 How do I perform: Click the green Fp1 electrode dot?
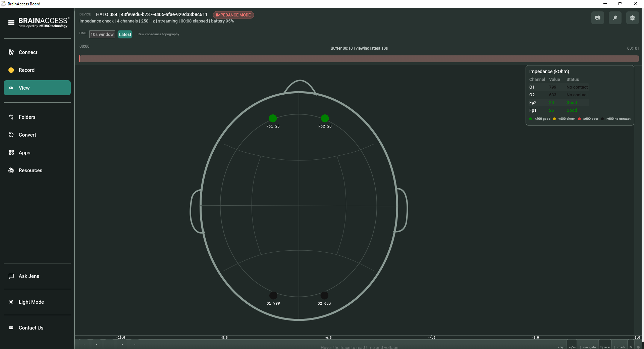[x=273, y=118]
